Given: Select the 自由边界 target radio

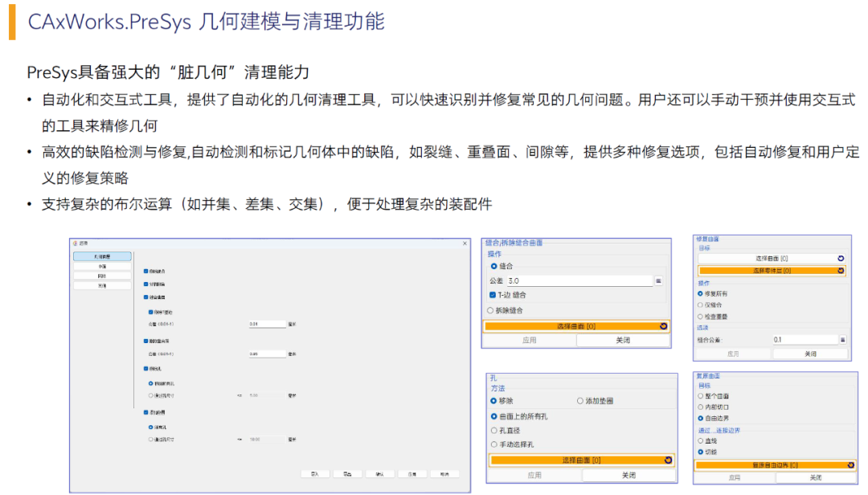Looking at the screenshot, I should click(x=701, y=419).
